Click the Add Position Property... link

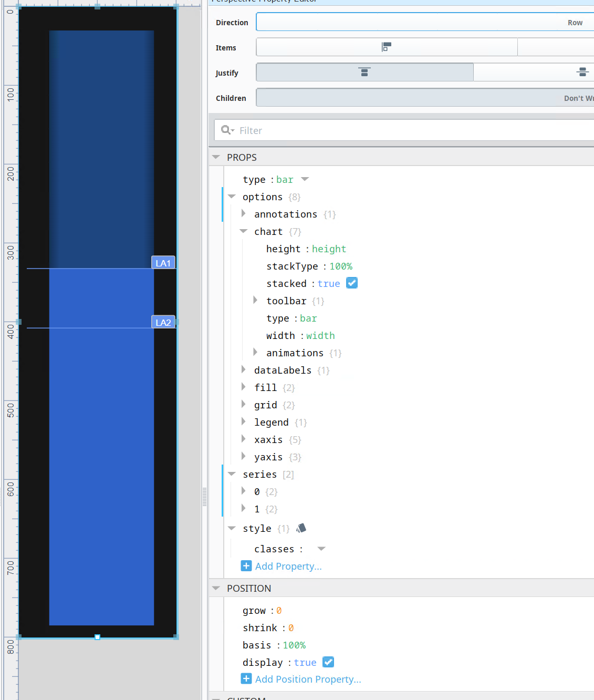click(x=308, y=679)
